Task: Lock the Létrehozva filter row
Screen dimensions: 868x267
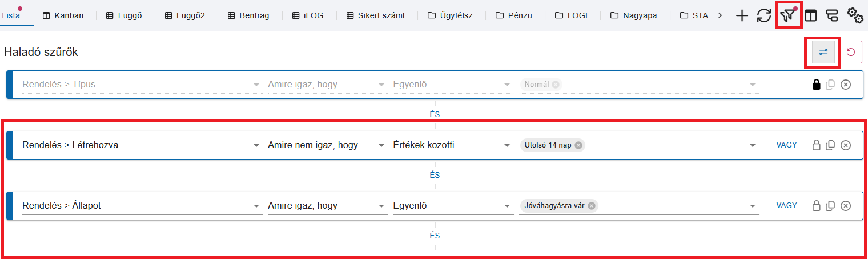Action: [817, 145]
